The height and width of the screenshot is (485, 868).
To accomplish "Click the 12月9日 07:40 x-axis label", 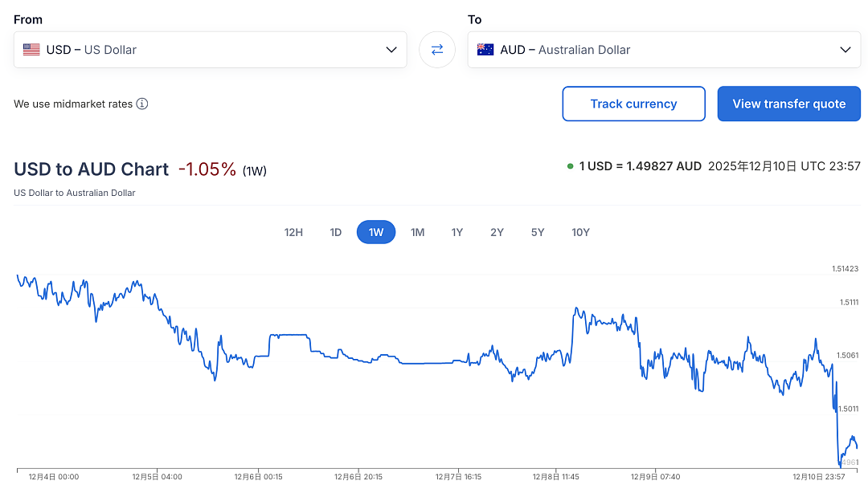I will (x=656, y=477).
